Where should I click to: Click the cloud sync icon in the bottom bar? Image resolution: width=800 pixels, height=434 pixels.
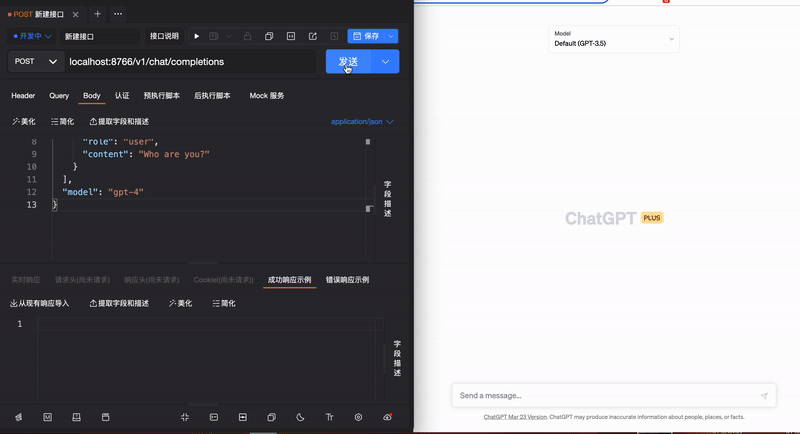387,417
